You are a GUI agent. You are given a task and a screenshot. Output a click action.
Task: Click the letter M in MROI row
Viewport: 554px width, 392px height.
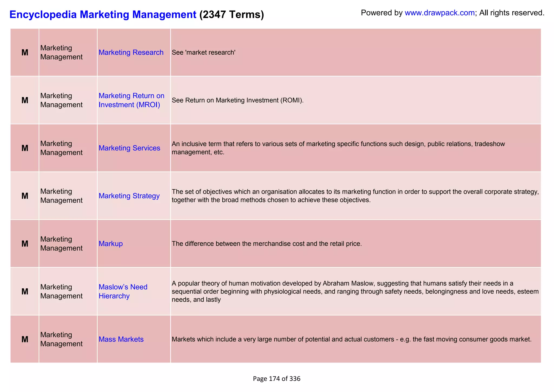tap(25, 100)
